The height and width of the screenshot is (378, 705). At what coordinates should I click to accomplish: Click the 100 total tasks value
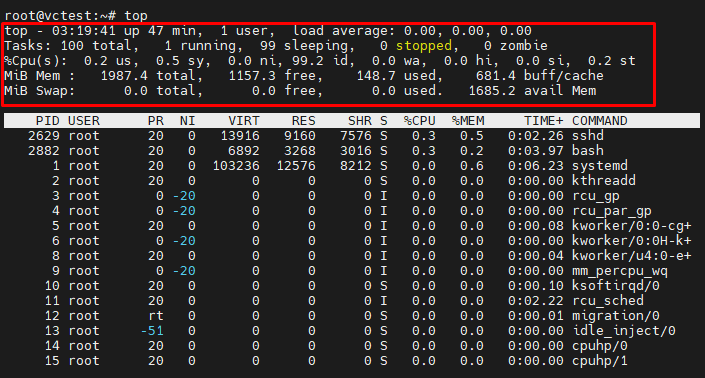[72, 46]
